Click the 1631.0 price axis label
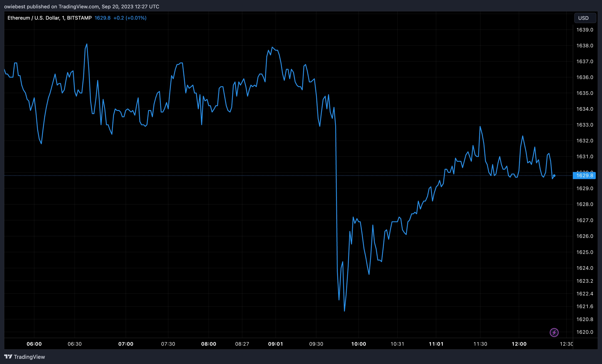Screen dimensions: 602x364 coord(585,157)
